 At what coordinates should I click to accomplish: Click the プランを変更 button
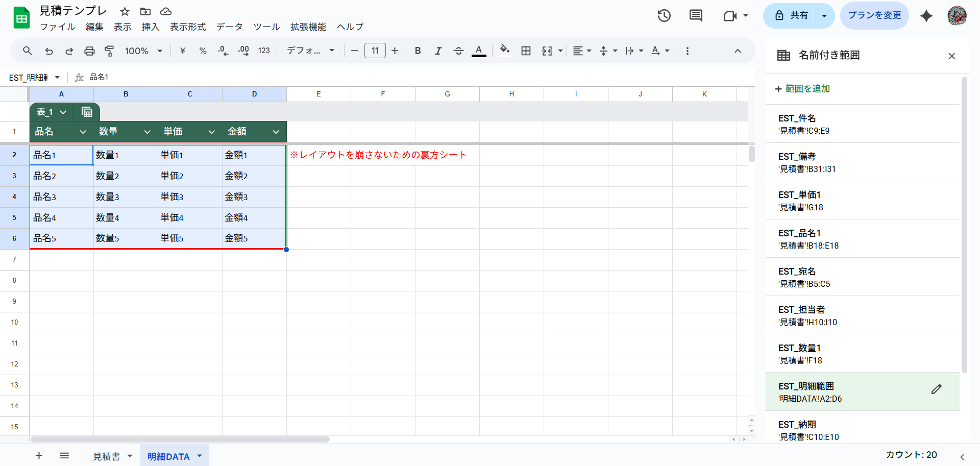click(x=874, y=15)
